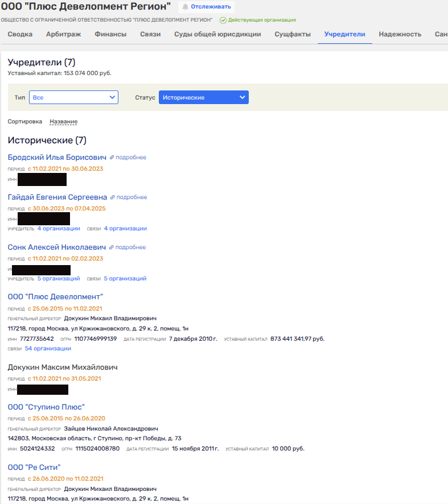448x504 pixels.
Task: Open the Финансы tab
Action: 110,34
